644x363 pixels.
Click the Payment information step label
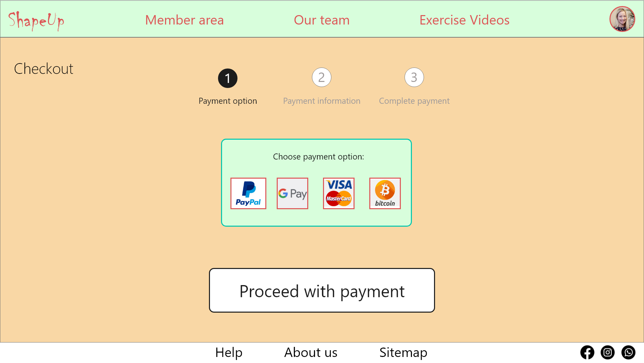pos(322,101)
